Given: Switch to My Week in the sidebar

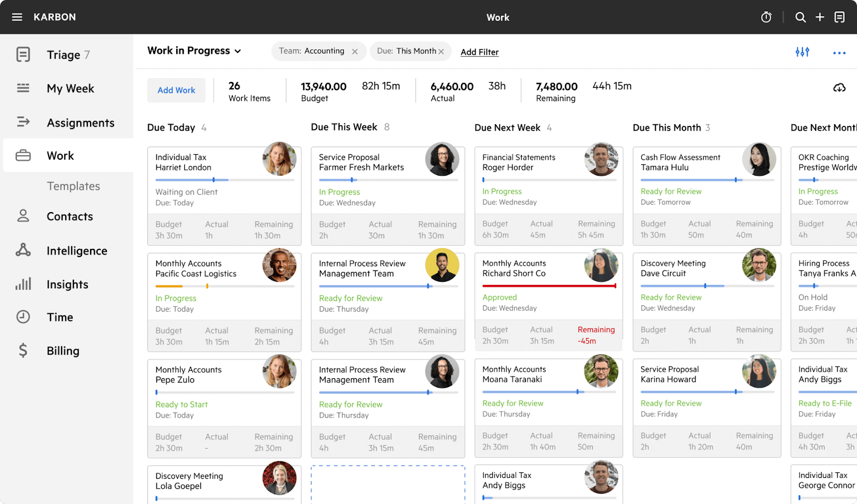Looking at the screenshot, I should coord(70,88).
